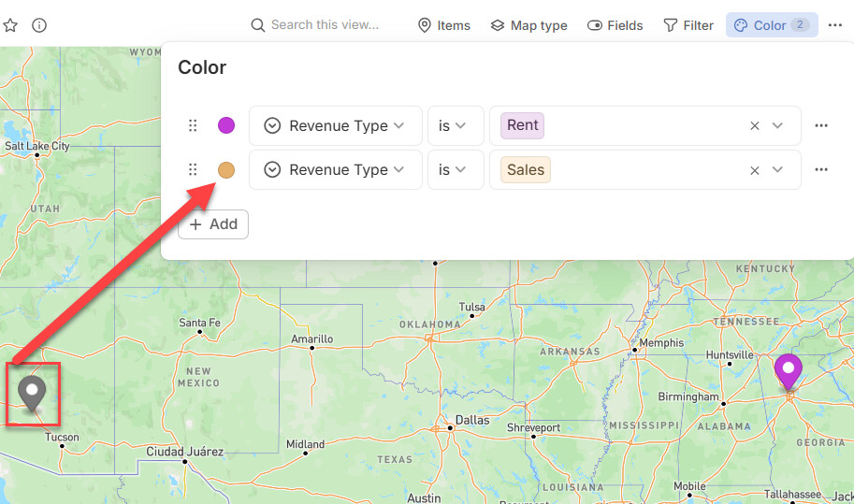The height and width of the screenshot is (504, 854).
Task: Click Memphis label on the map
Action: point(661,343)
